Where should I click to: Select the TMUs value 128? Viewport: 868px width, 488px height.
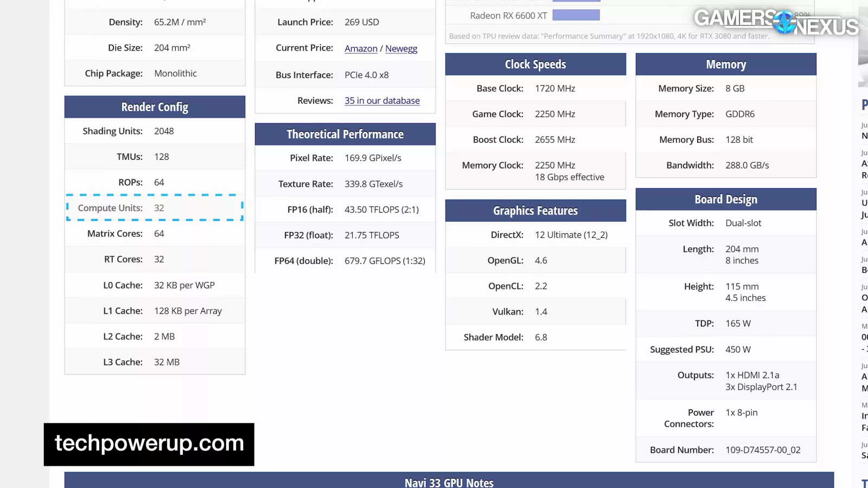162,157
